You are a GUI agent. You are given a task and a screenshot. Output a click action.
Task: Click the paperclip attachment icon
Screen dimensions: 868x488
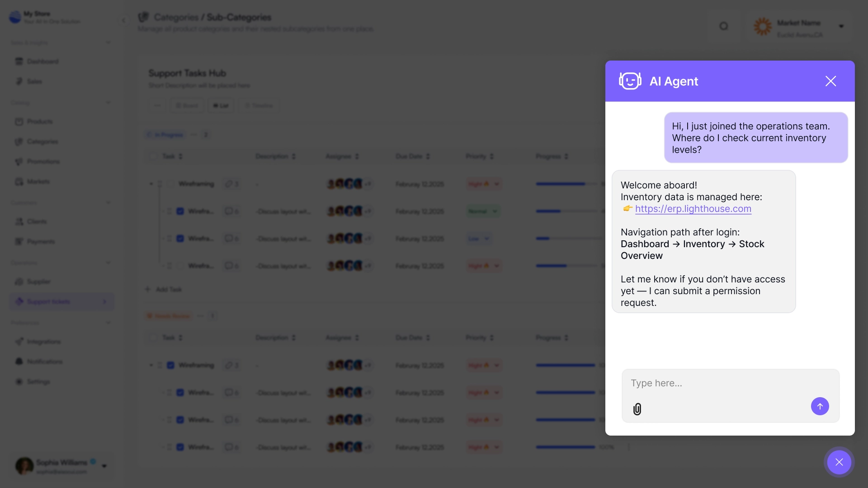[x=637, y=409]
